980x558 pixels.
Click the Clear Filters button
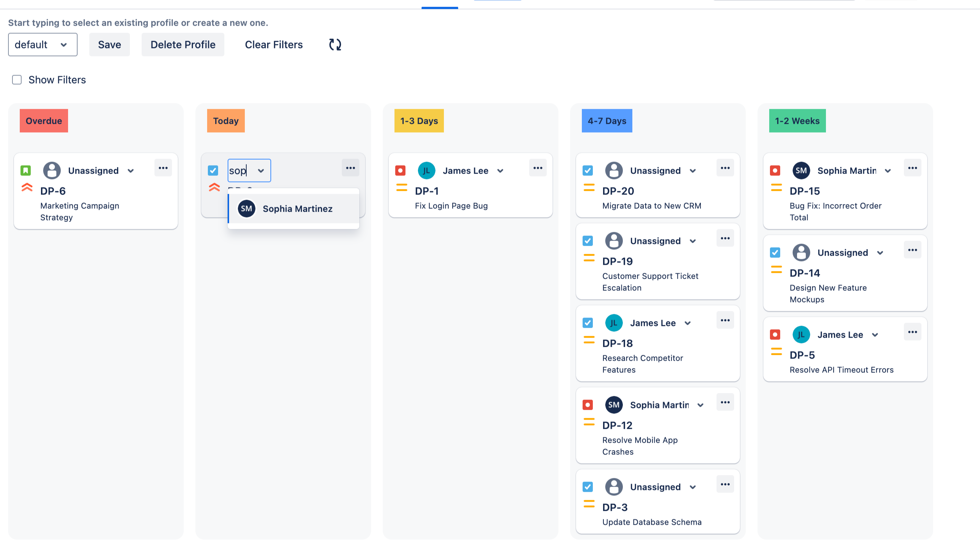(x=273, y=44)
